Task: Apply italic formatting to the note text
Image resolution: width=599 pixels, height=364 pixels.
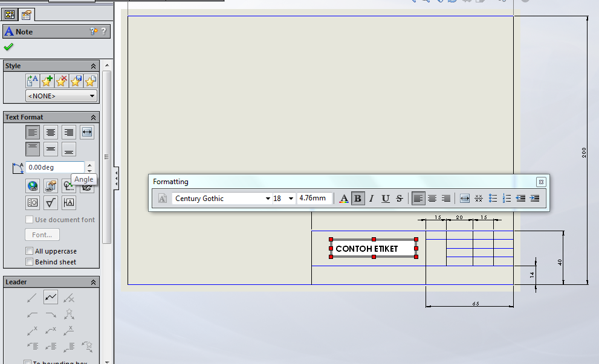Action: pyautogui.click(x=371, y=198)
